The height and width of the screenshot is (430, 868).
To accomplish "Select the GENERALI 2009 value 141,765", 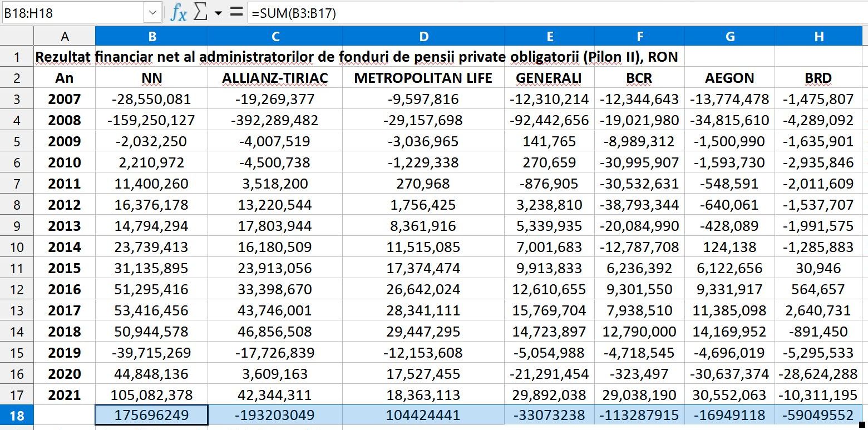I will [549, 141].
